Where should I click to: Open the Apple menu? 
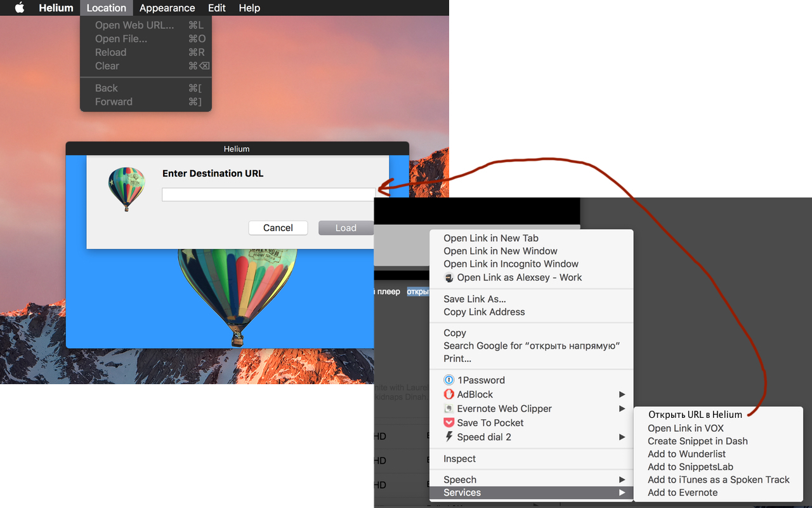click(x=19, y=8)
